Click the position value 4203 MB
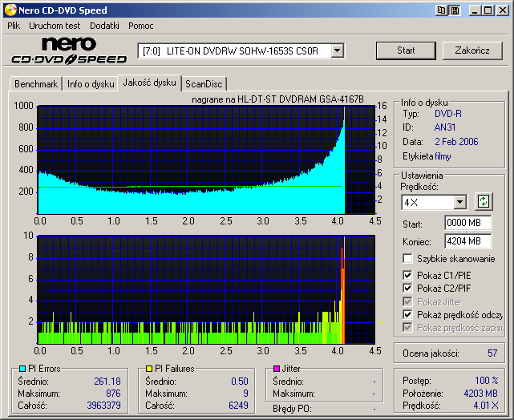Image resolution: width=514 pixels, height=420 pixels. pyautogui.click(x=480, y=393)
